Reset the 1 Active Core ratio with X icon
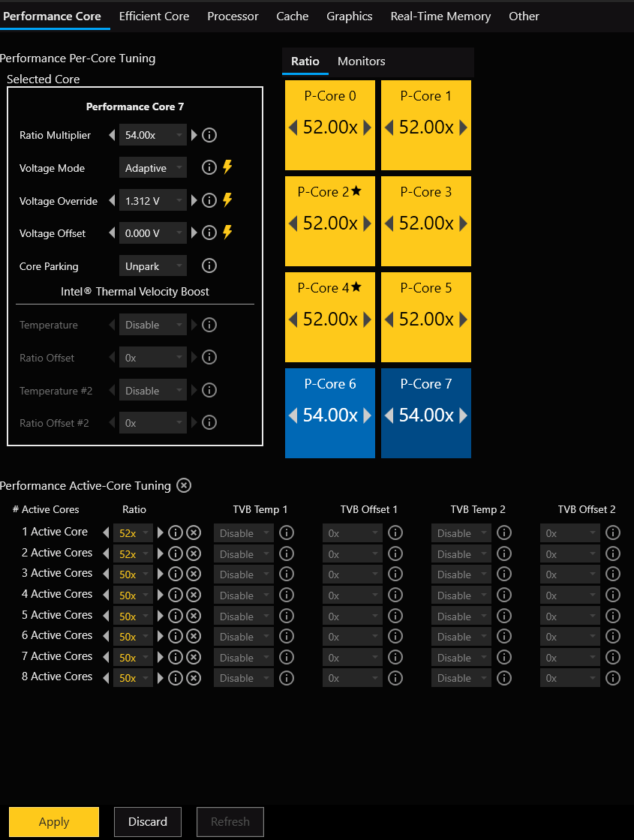634x840 pixels. click(194, 532)
